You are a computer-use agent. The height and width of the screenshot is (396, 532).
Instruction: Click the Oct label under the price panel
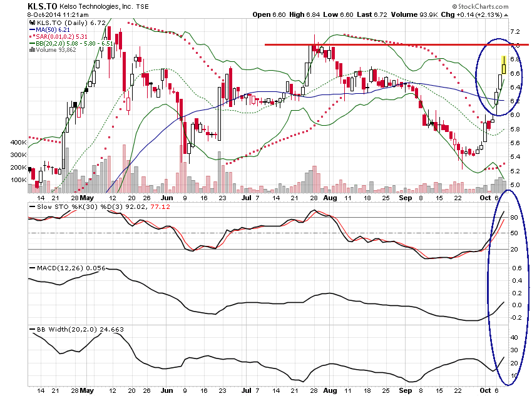pos(485,198)
